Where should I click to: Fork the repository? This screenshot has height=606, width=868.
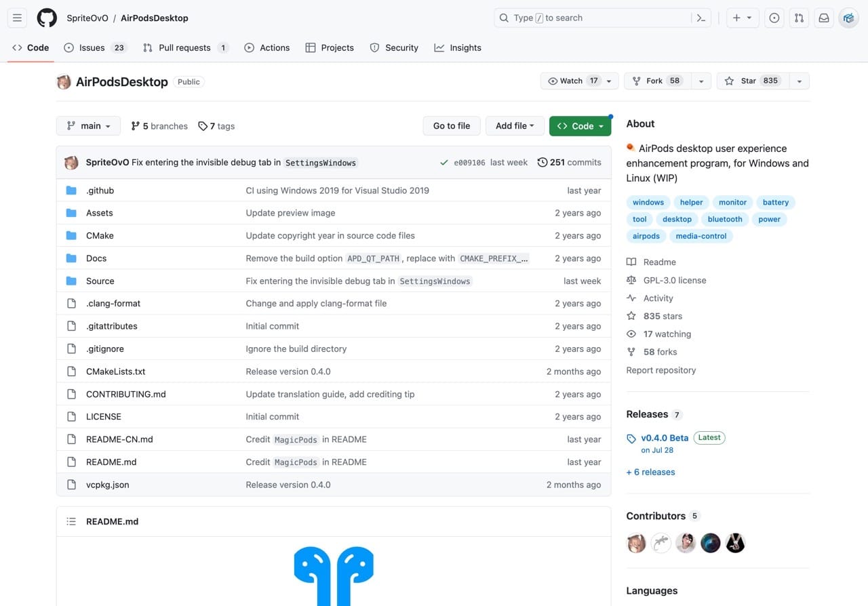coord(656,81)
